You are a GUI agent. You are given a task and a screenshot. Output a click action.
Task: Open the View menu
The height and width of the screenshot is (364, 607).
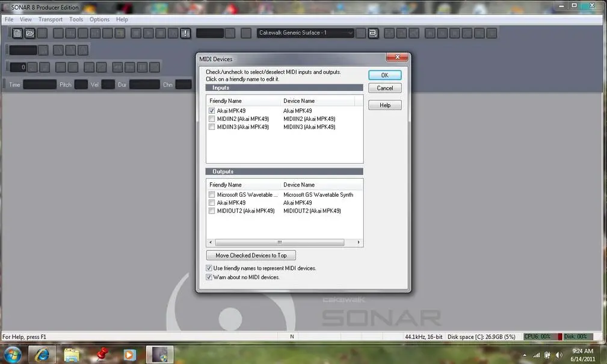pyautogui.click(x=25, y=19)
